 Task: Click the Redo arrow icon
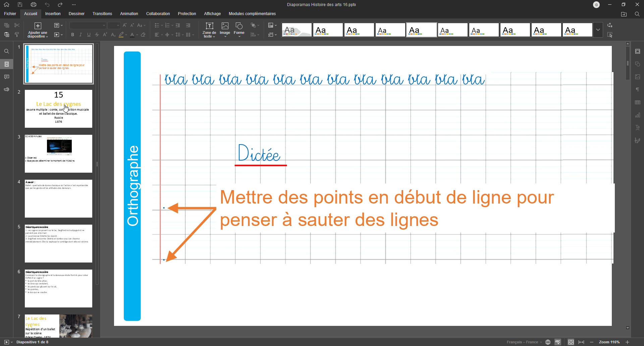tap(60, 4)
